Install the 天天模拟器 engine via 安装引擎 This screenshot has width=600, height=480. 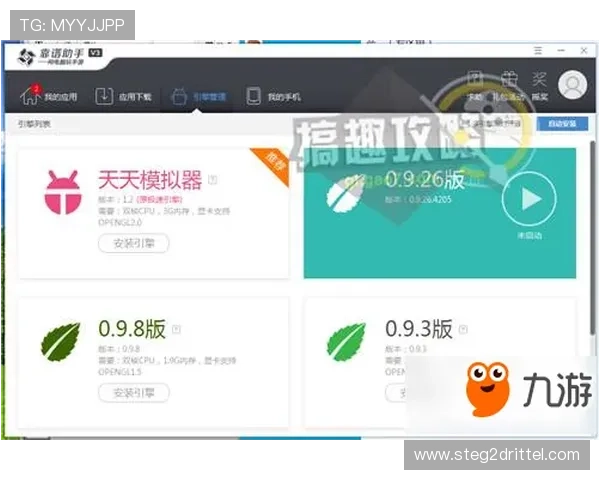(x=134, y=243)
